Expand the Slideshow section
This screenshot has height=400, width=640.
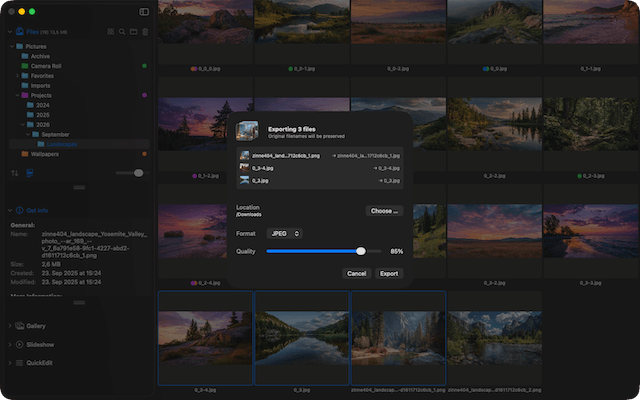coord(9,344)
